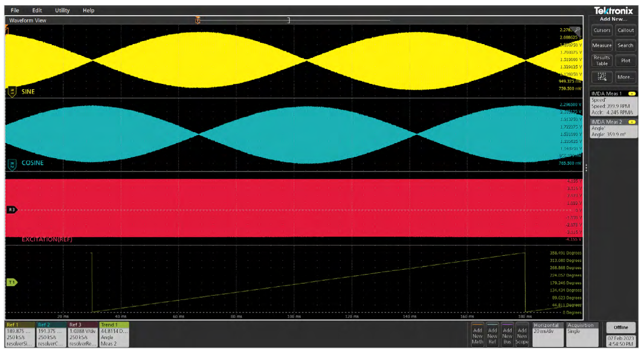
Task: Select the SINE waveform handle icon
Action: (x=11, y=92)
